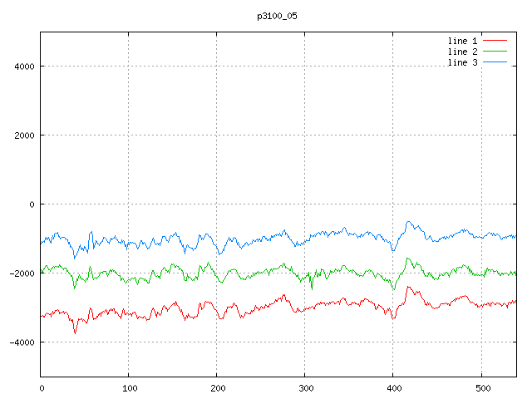Click the x-axis label 300
Screen dimensions: 532x399
tap(306, 388)
